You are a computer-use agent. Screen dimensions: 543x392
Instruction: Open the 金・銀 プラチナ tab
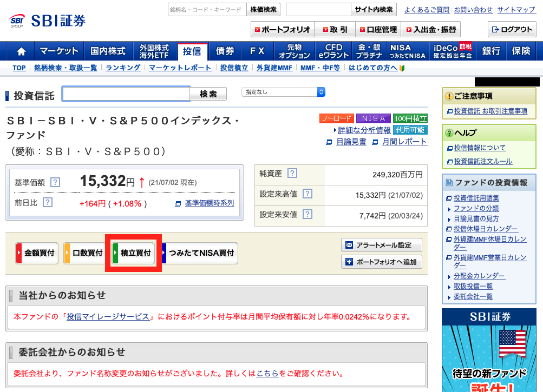pos(369,51)
